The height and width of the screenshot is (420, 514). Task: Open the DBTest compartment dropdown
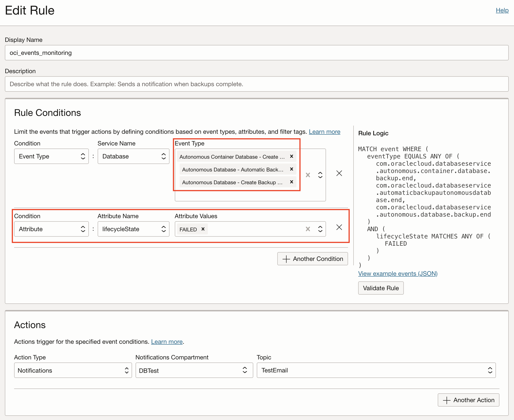pyautogui.click(x=194, y=370)
